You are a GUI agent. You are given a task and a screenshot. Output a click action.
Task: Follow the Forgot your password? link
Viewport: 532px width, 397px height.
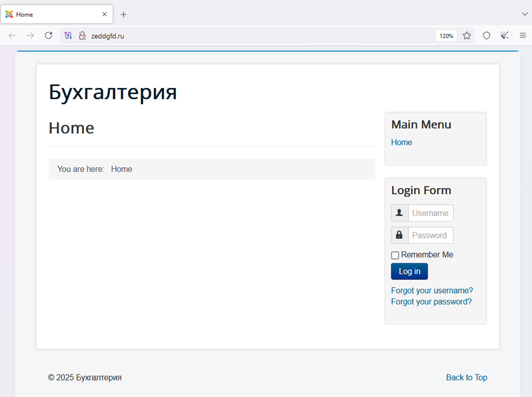click(431, 301)
